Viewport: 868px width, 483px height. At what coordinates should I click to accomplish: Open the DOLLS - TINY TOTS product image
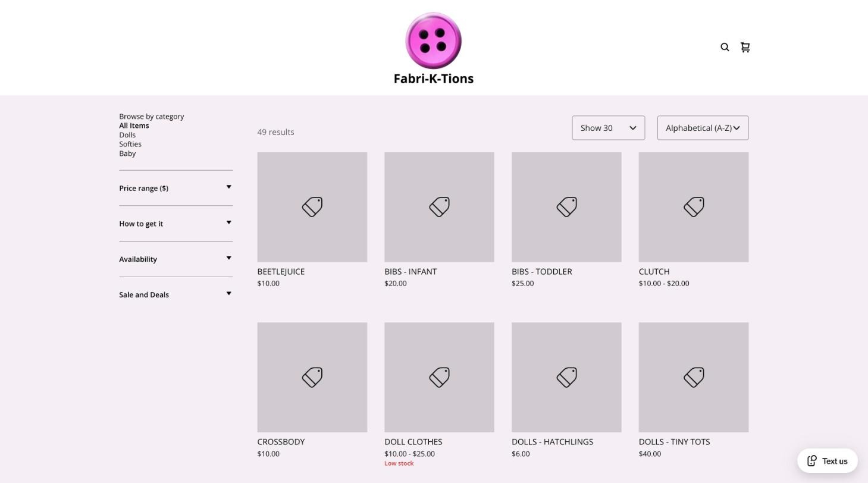(694, 377)
